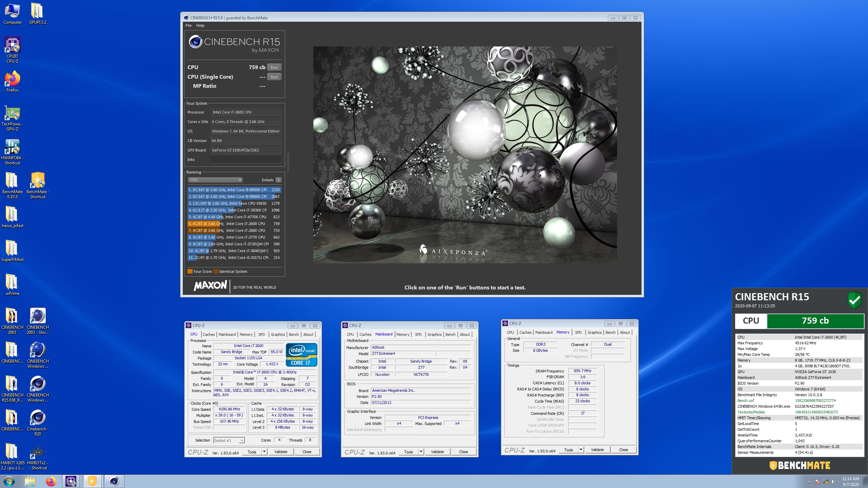868x488 pixels.
Task: Open Firefox from the taskbar
Action: (51, 481)
